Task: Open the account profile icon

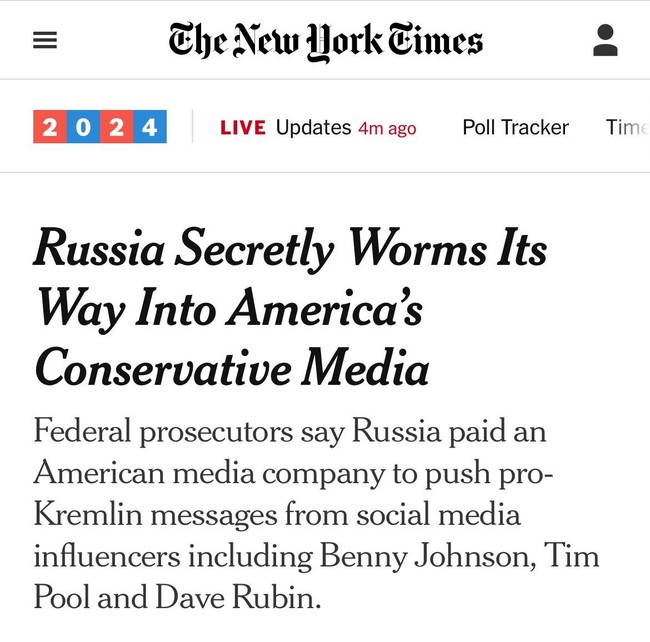Action: tap(605, 40)
